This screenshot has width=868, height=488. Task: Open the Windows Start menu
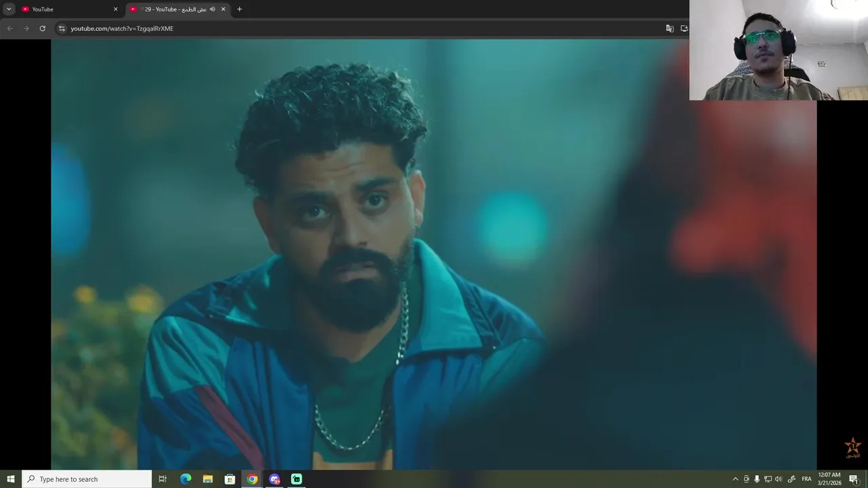coord(11,479)
